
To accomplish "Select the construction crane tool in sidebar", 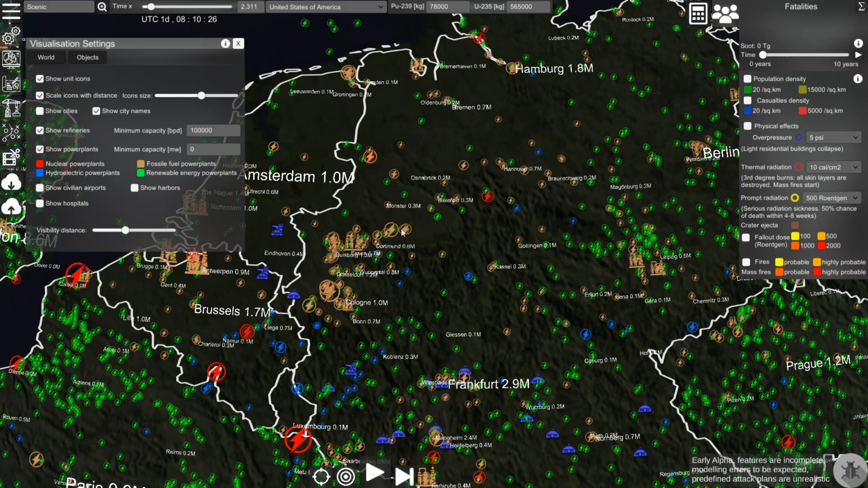I will 11,107.
